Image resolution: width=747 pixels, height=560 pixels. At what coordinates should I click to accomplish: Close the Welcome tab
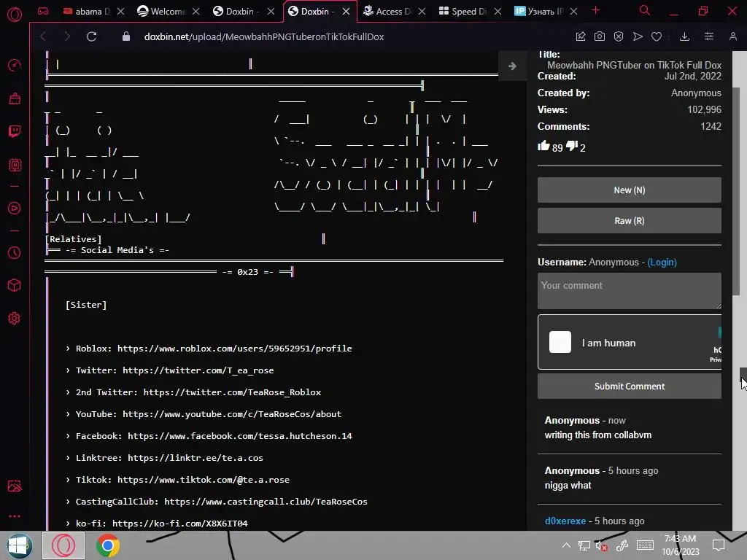(196, 12)
